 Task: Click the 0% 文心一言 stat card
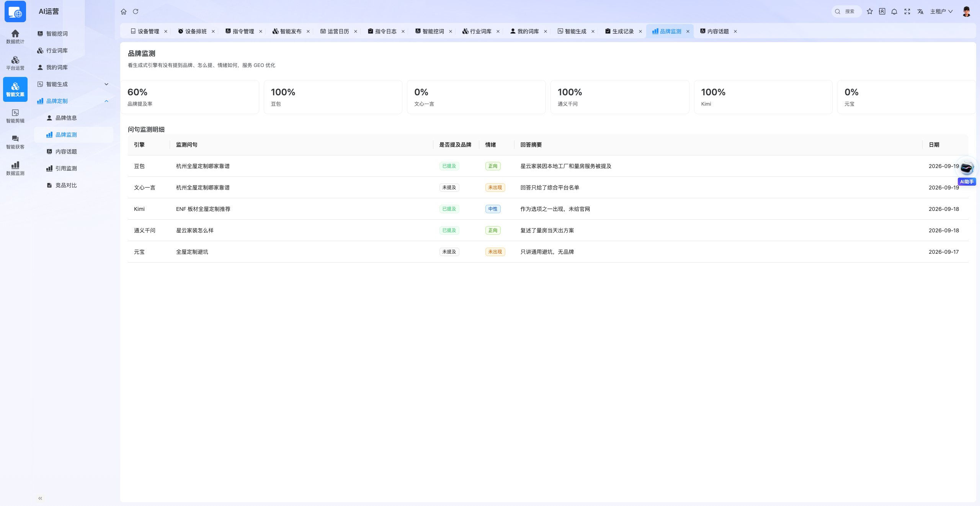click(476, 97)
